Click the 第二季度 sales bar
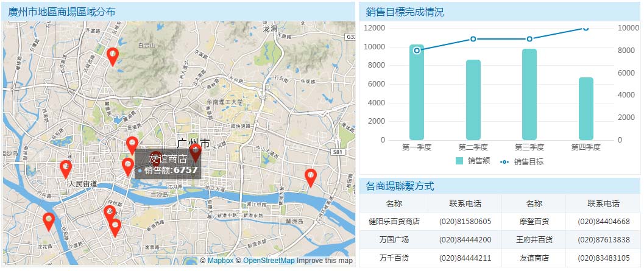The width and height of the screenshot is (644, 271). (473, 100)
